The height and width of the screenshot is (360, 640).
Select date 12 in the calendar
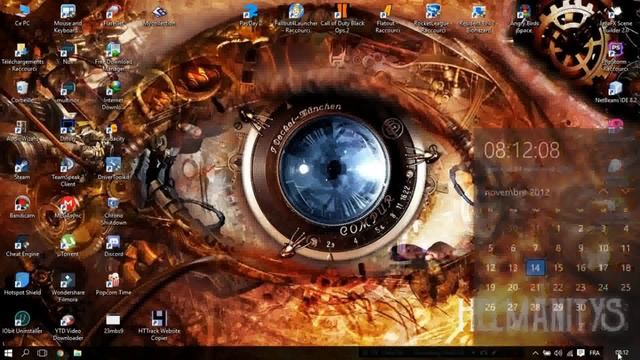490,268
